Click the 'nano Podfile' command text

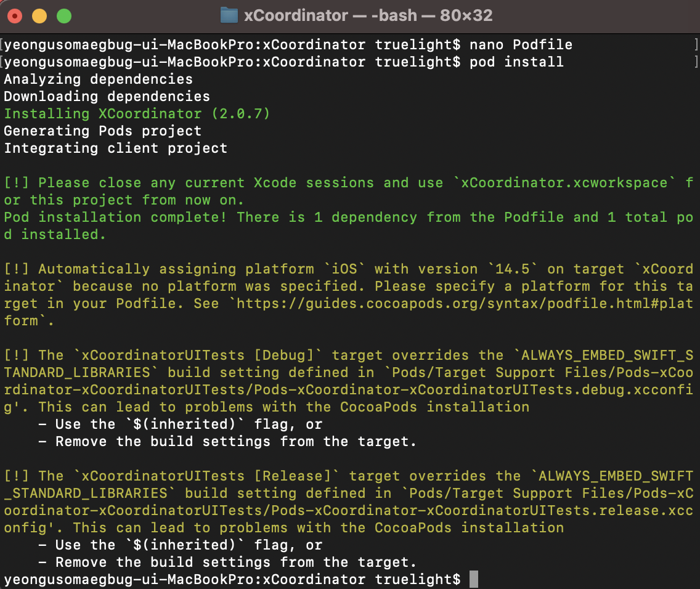521,44
